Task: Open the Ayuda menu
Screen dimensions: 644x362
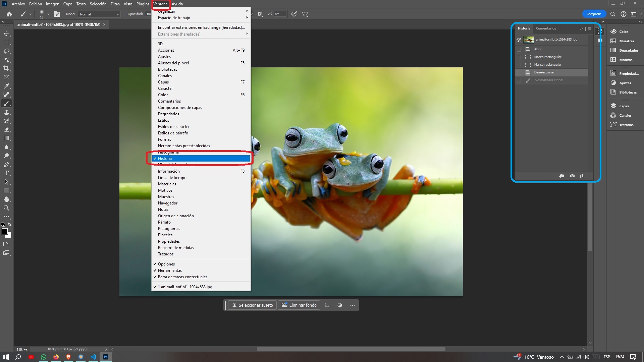Action: [177, 4]
